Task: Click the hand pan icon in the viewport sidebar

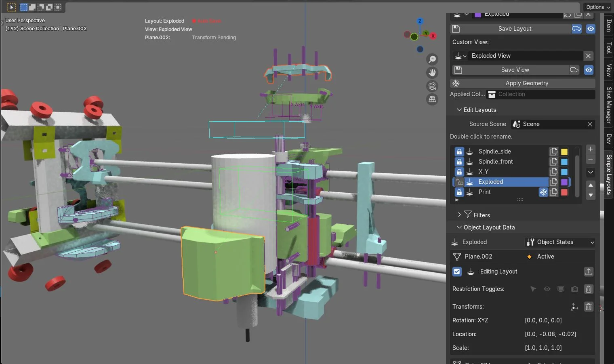Action: tap(432, 73)
